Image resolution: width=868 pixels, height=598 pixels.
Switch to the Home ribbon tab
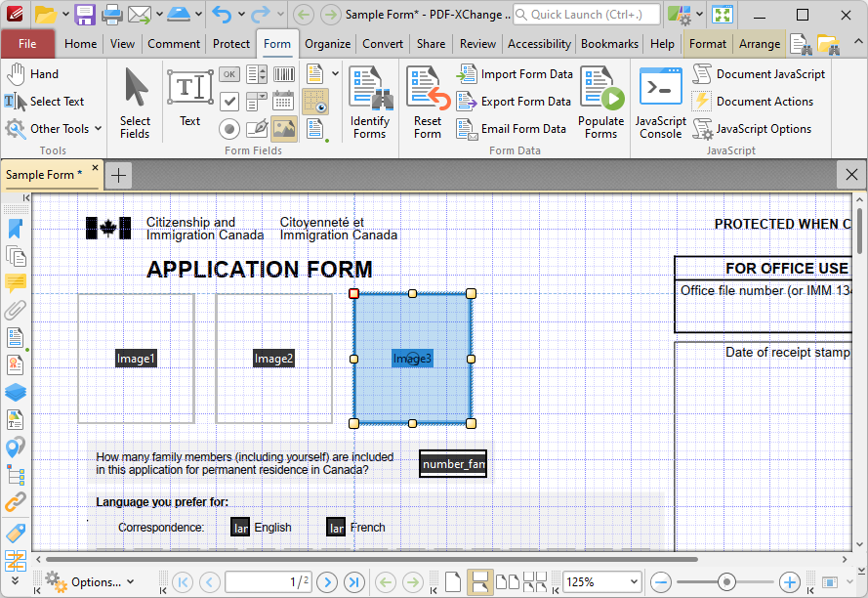point(80,44)
